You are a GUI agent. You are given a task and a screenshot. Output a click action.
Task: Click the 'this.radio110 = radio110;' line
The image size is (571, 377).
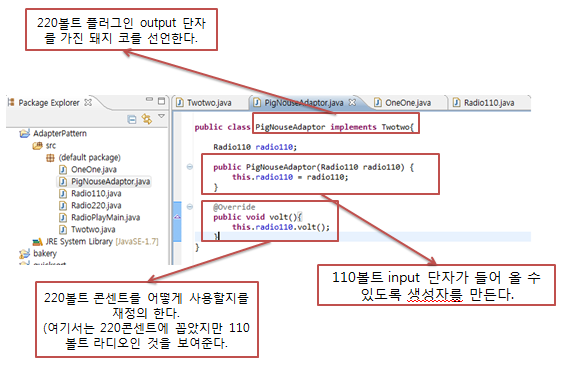(x=290, y=177)
